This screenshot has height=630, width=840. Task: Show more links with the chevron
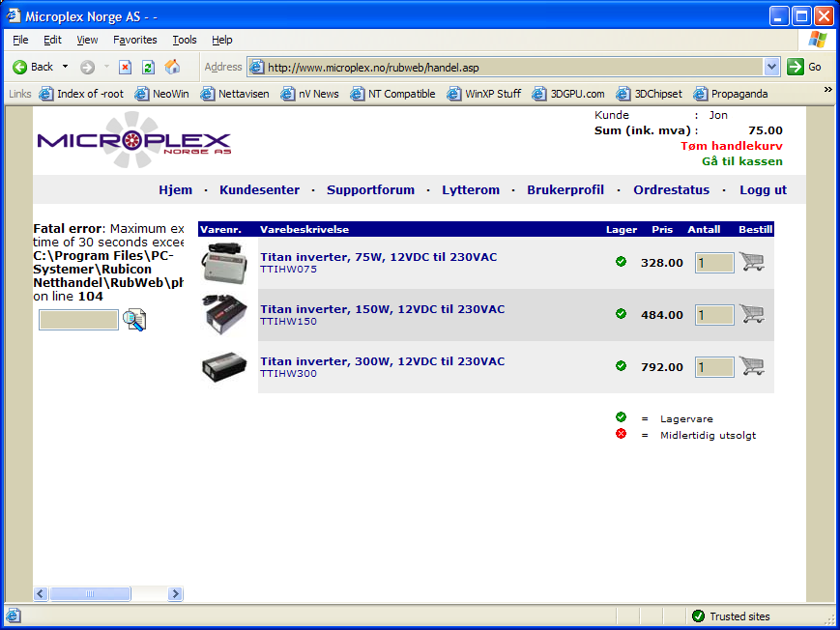[828, 90]
